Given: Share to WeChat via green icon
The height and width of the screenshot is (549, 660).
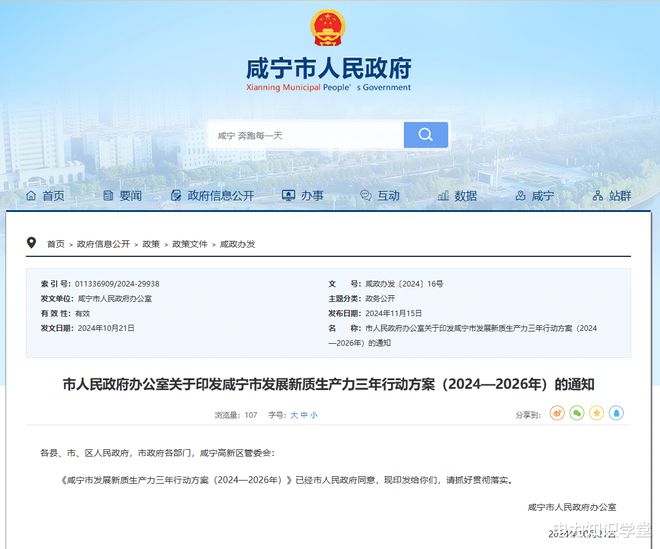Looking at the screenshot, I should click(577, 413).
